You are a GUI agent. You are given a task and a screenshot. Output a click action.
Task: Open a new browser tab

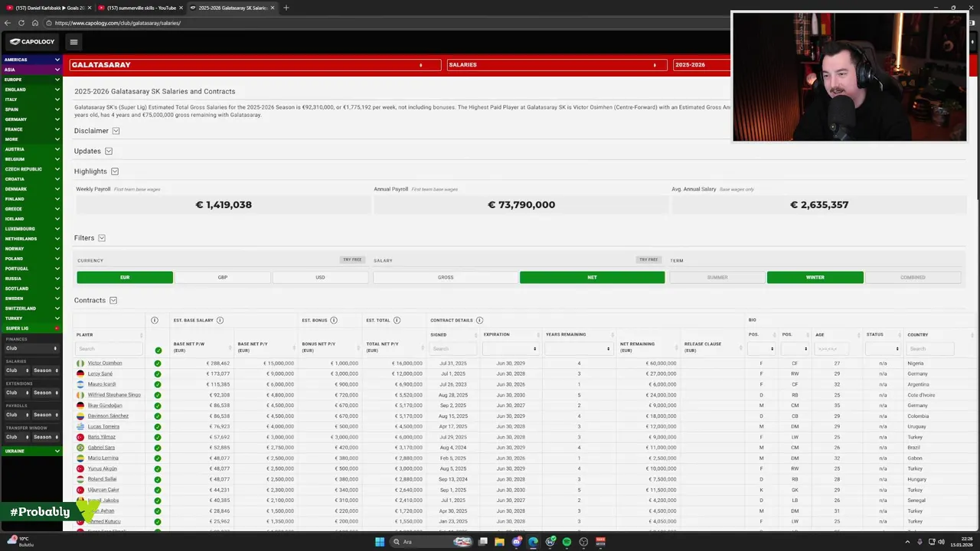(x=286, y=8)
